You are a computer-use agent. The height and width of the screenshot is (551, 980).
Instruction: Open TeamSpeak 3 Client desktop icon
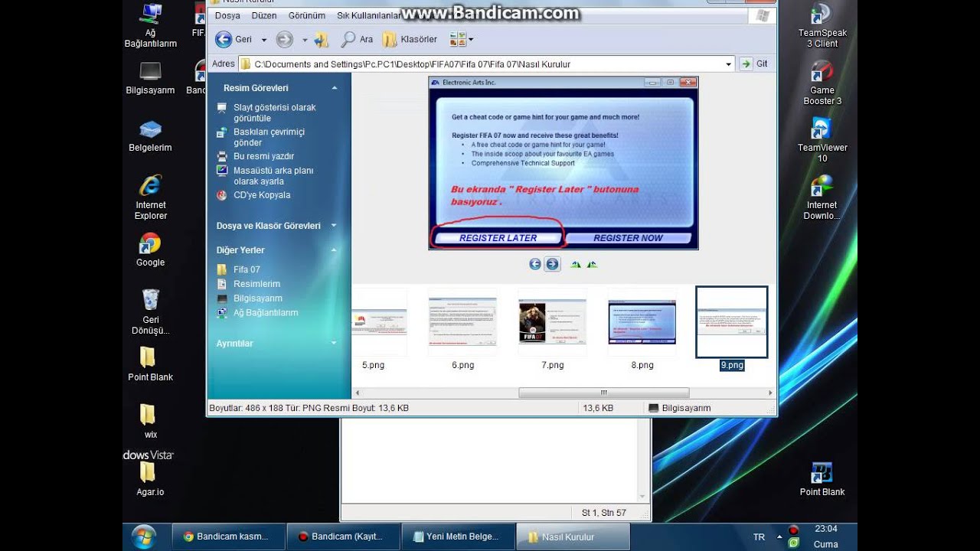tap(822, 25)
